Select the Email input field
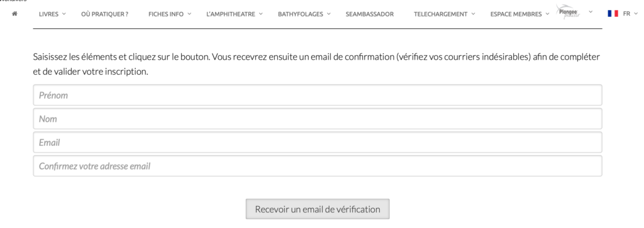644x228 pixels. coord(318,143)
